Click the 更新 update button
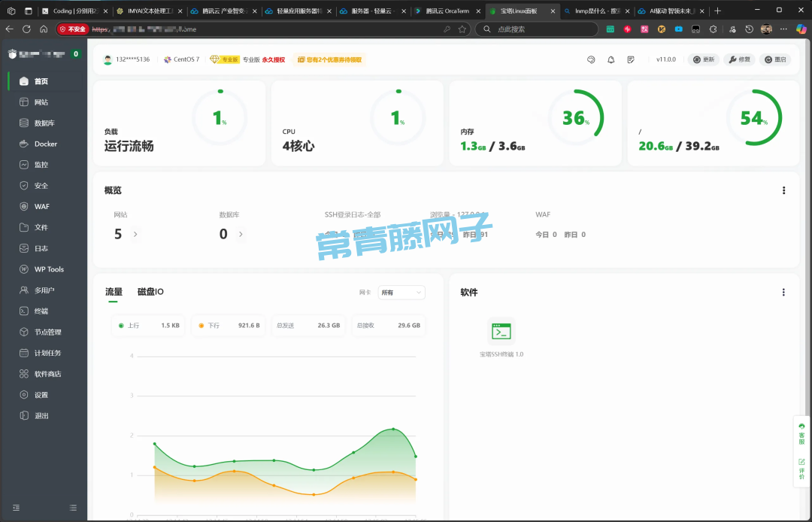This screenshot has height=522, width=812. coord(703,59)
